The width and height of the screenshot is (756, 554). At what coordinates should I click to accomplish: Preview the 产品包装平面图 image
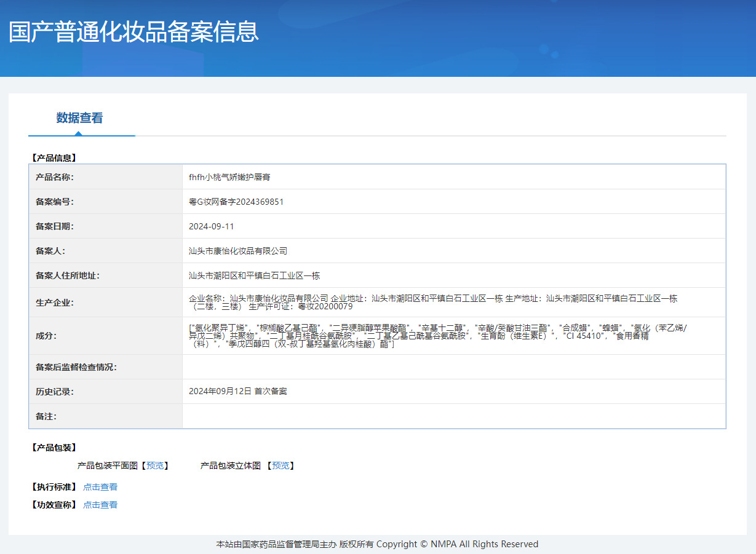pyautogui.click(x=155, y=465)
